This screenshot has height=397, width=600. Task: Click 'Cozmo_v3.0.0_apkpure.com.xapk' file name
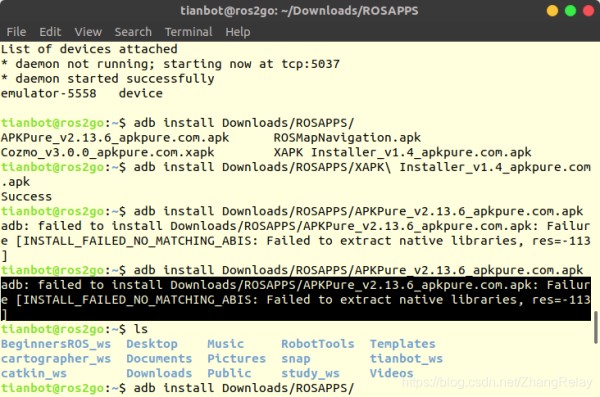(108, 152)
